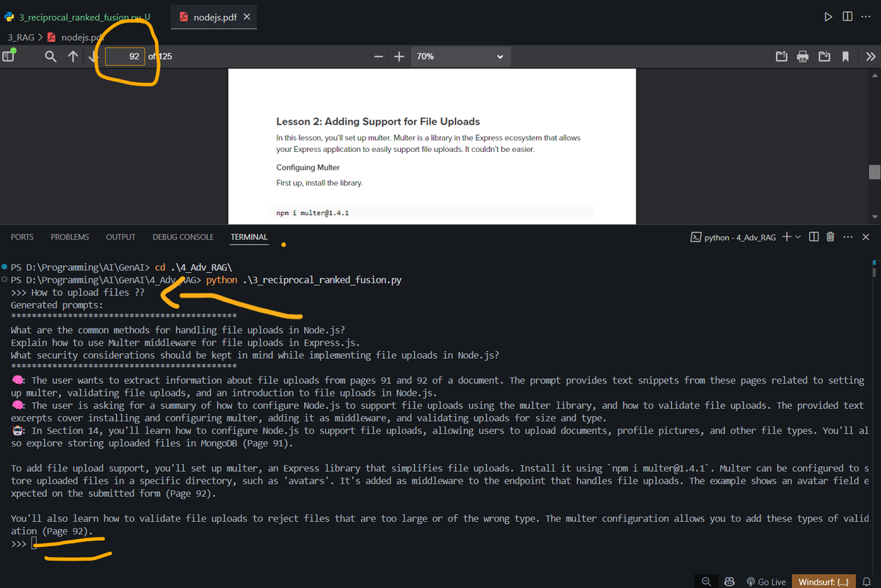The width and height of the screenshot is (881, 588).
Task: Close the nodejs.pdf tab
Action: tap(247, 16)
